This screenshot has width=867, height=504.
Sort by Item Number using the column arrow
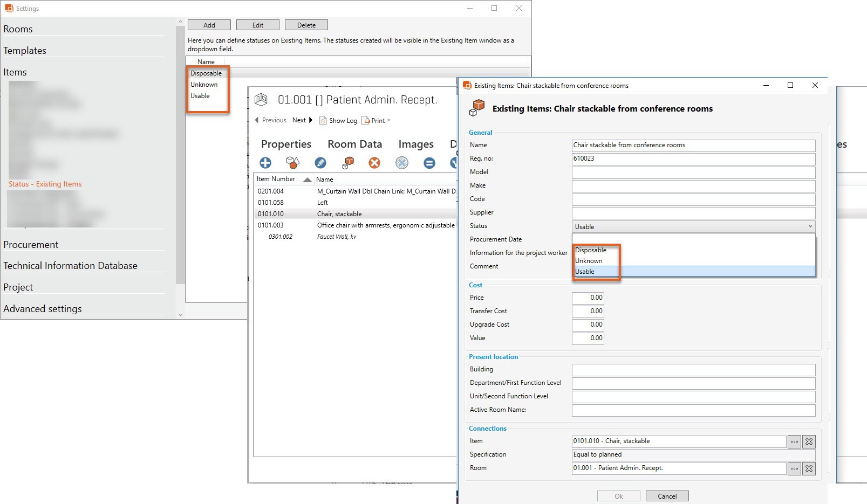click(x=307, y=179)
